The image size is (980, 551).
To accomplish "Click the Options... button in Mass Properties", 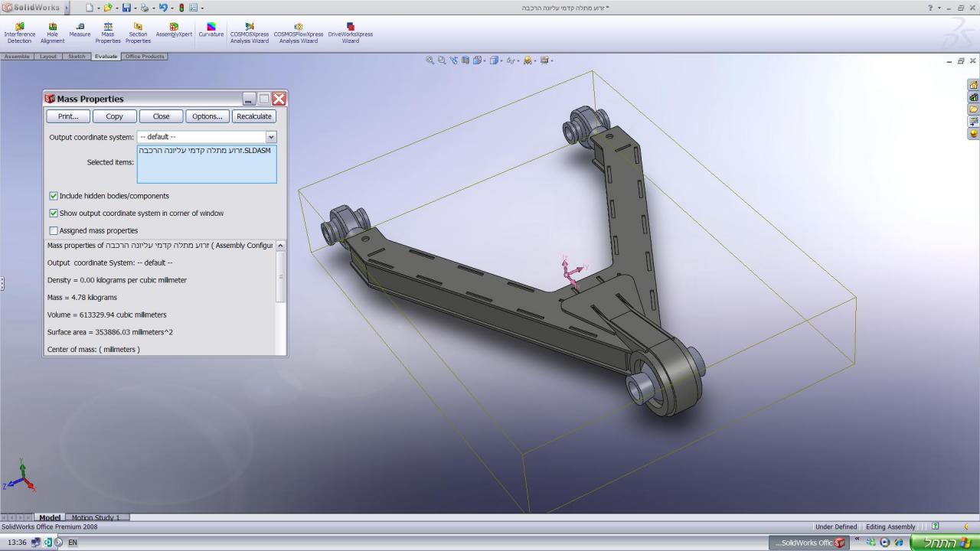I will tap(207, 116).
